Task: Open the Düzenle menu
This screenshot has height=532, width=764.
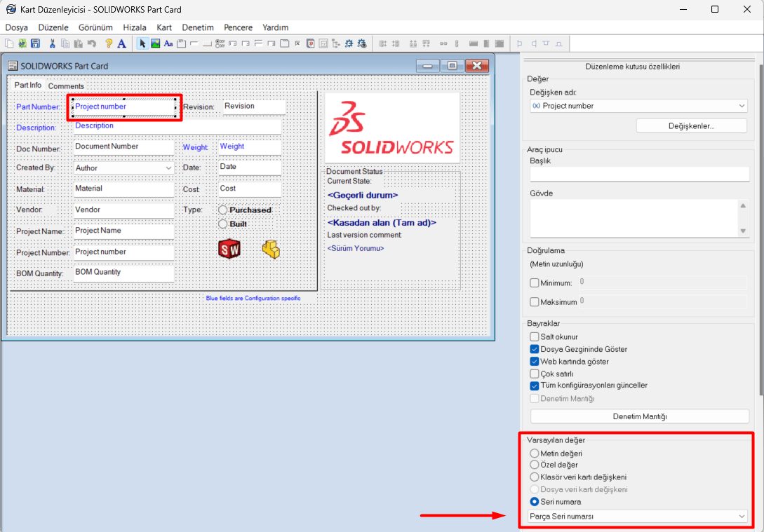Action: 53,27
